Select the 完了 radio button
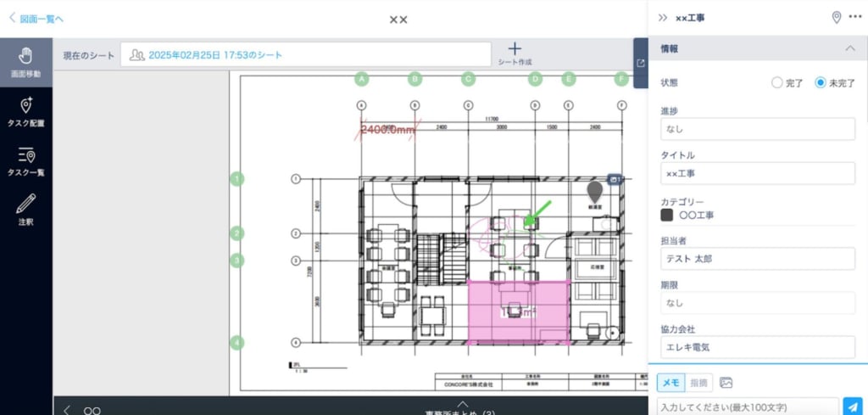 [776, 83]
